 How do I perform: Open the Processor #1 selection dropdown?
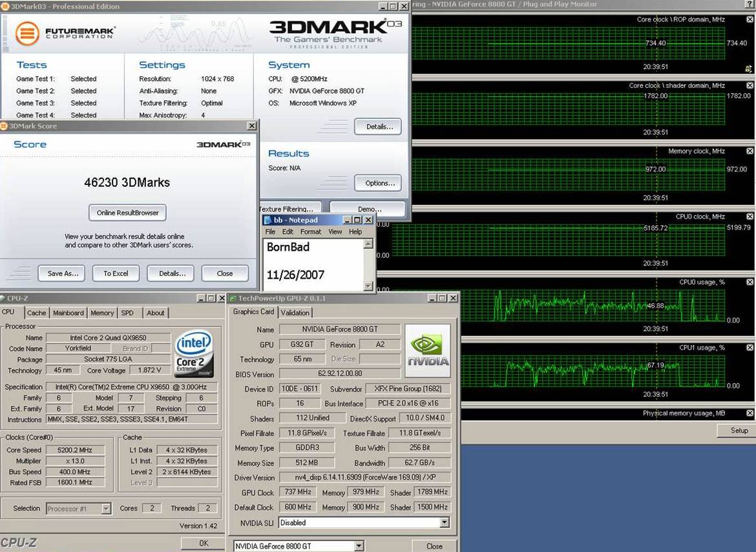106,509
